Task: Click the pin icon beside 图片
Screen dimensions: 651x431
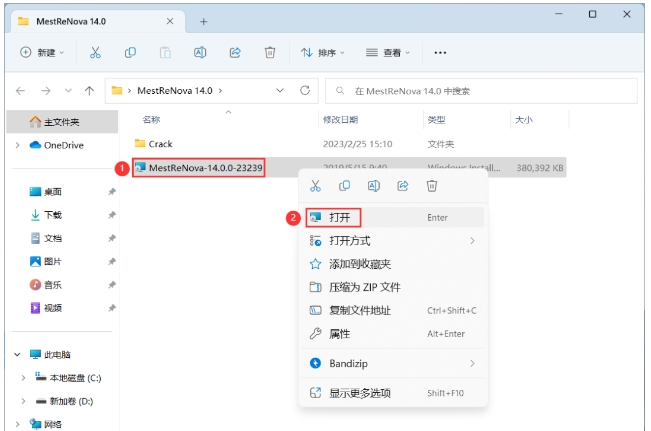Action: click(112, 262)
